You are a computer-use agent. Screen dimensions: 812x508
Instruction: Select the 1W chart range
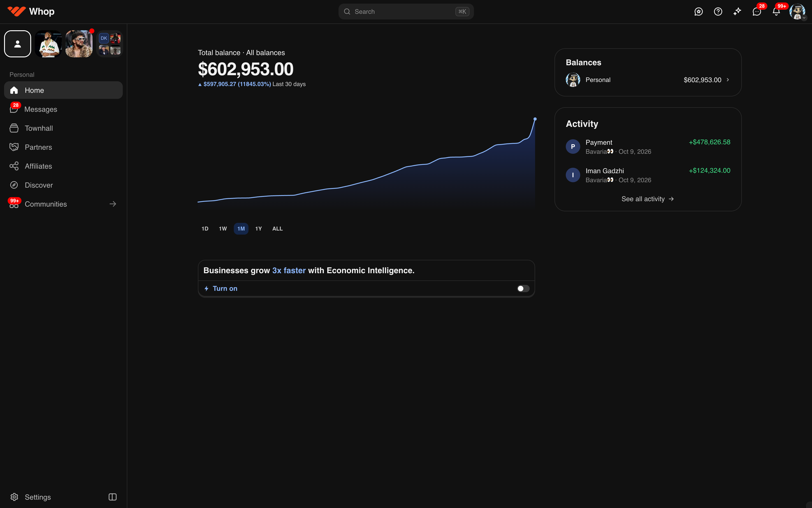click(x=223, y=228)
